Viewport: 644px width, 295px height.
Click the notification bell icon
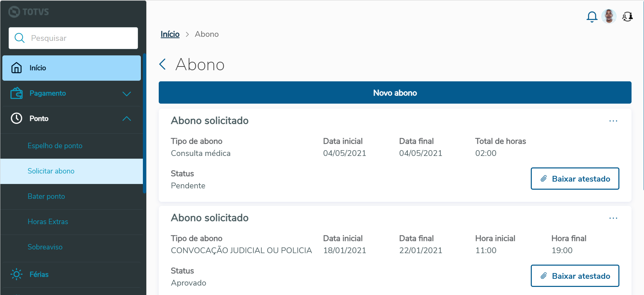tap(592, 17)
